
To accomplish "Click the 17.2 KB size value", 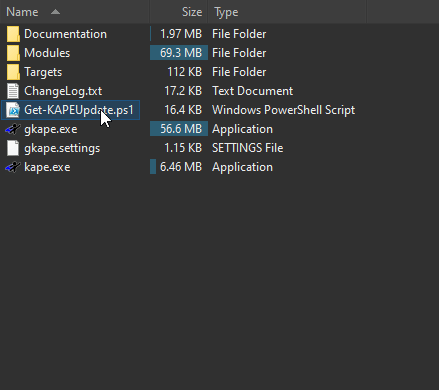I will coord(183,91).
